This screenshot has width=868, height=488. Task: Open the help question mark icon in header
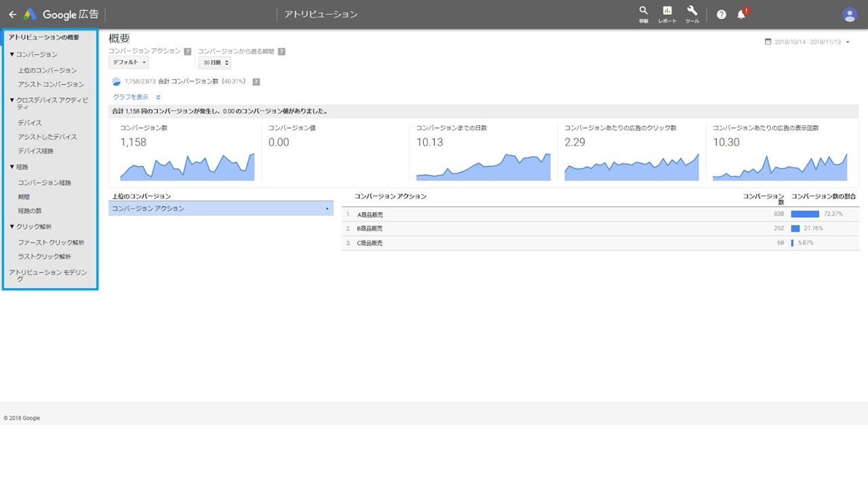point(722,14)
